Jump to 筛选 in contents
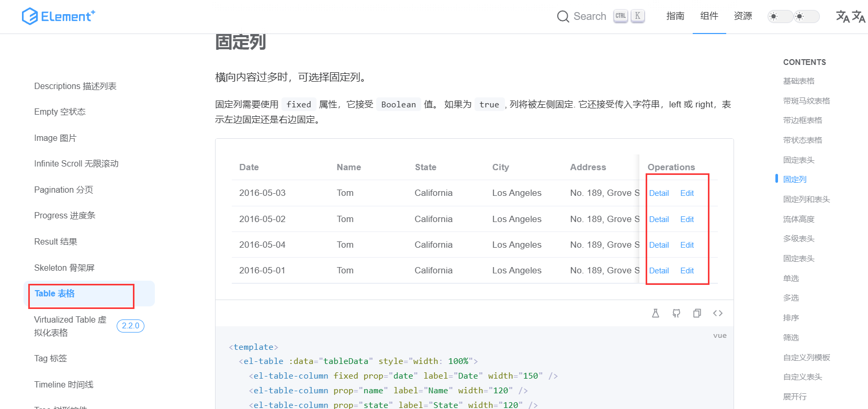868x409 pixels. click(x=791, y=338)
